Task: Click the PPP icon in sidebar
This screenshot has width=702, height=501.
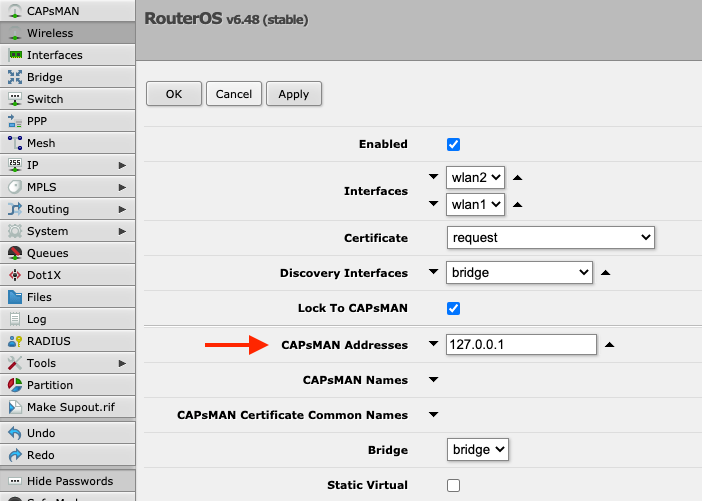Action: [15, 121]
